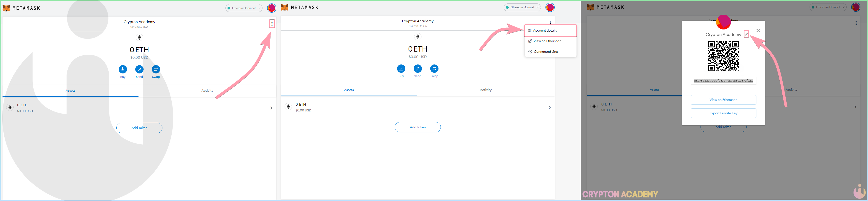Click the MetaMask fox logo in the middle panel
Screen dimensions: 868x201
285,7
